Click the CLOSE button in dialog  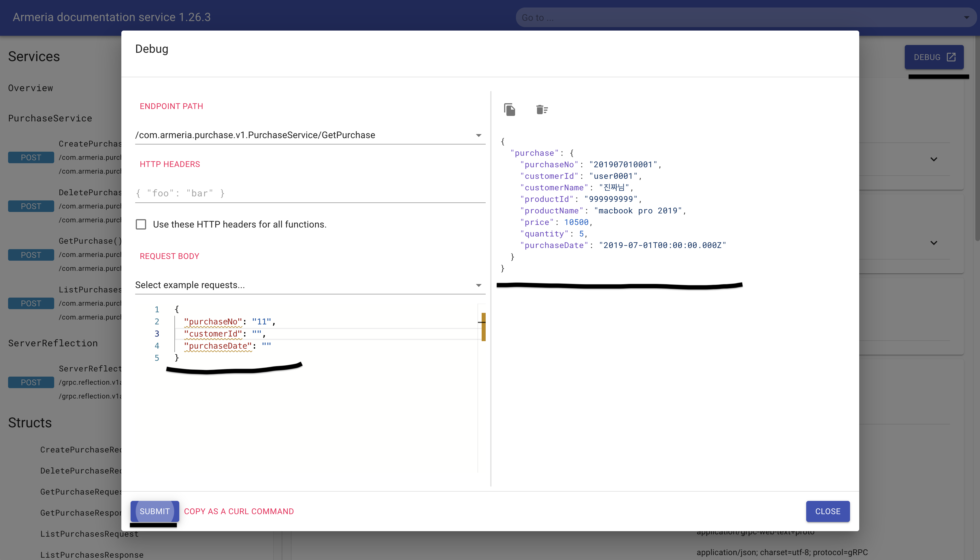pyautogui.click(x=828, y=511)
